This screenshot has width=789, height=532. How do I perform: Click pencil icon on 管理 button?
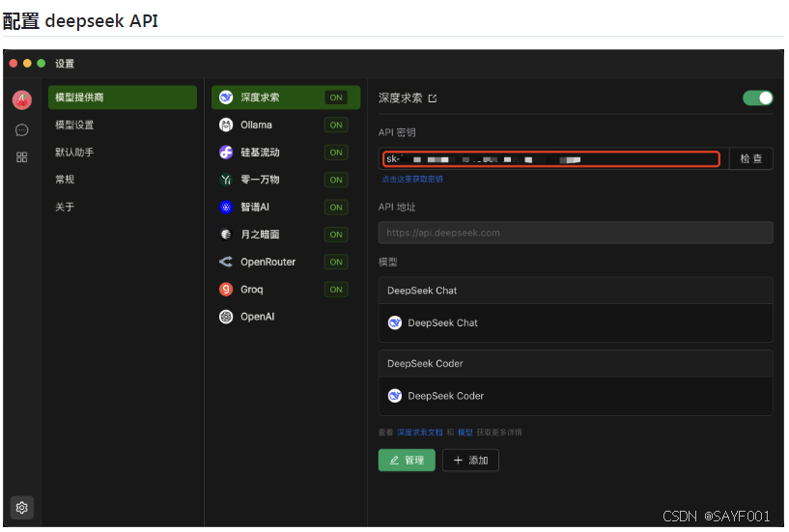394,460
